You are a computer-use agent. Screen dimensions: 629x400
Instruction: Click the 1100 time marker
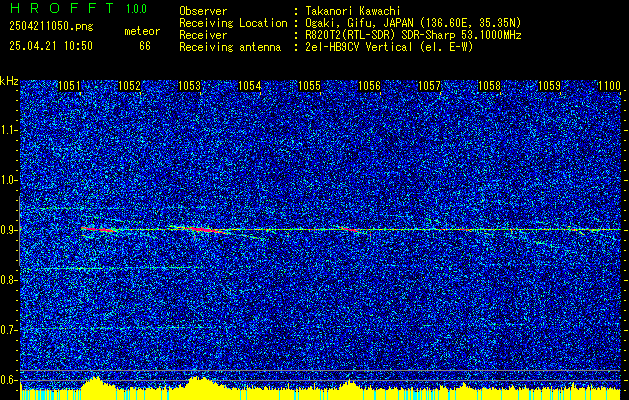click(x=609, y=86)
